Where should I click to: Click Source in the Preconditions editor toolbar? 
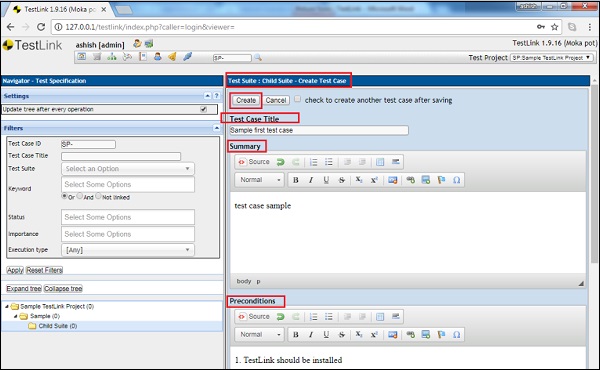coord(254,316)
